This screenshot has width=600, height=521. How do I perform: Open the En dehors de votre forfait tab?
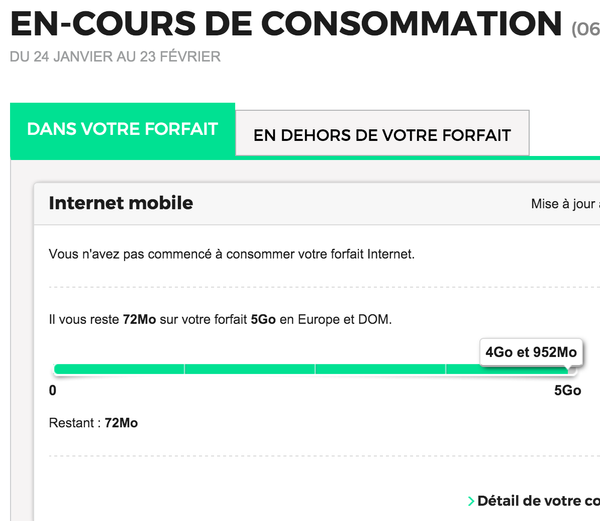click(x=382, y=135)
